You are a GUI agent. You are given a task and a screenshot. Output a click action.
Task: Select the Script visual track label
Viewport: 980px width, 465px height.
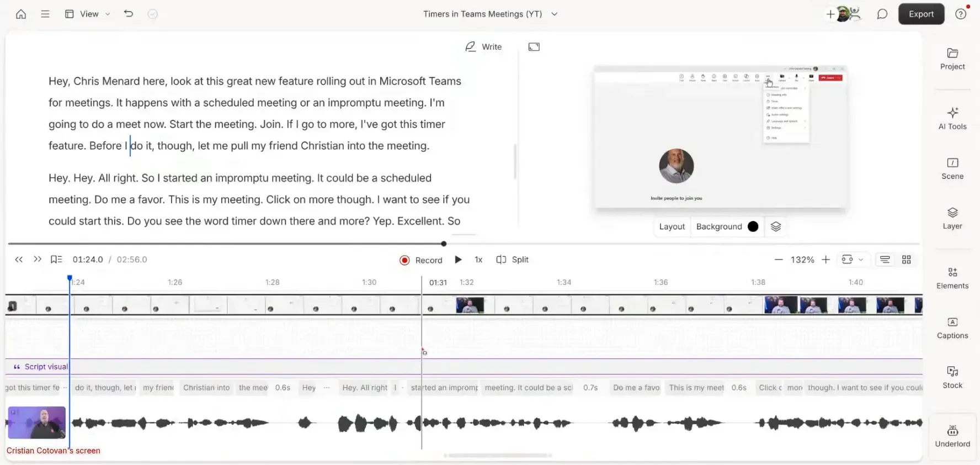pyautogui.click(x=41, y=367)
